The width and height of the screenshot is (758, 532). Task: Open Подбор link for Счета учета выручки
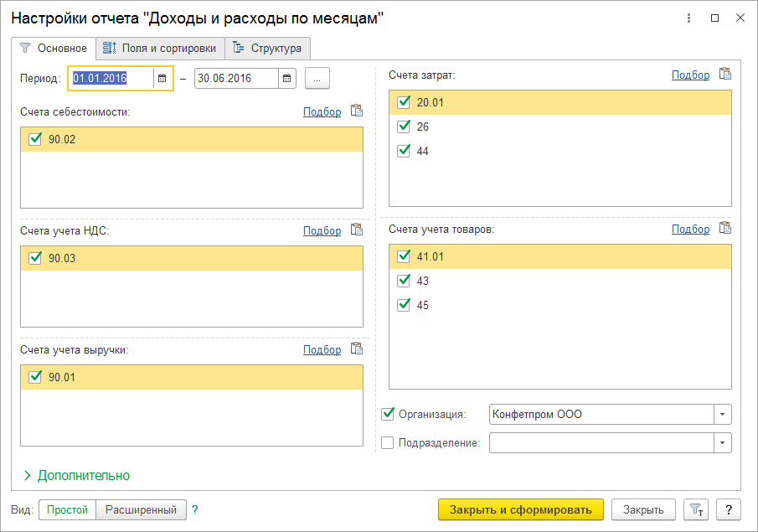322,349
